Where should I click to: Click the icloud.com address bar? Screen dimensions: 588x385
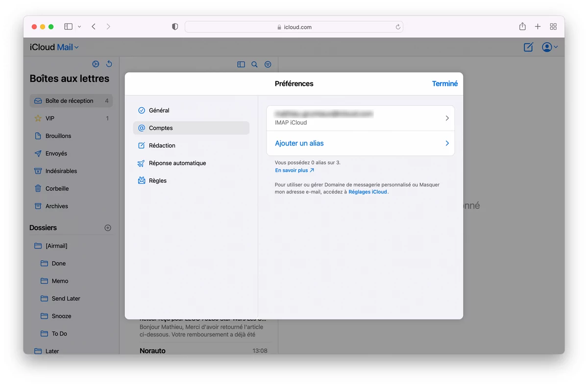pos(294,27)
